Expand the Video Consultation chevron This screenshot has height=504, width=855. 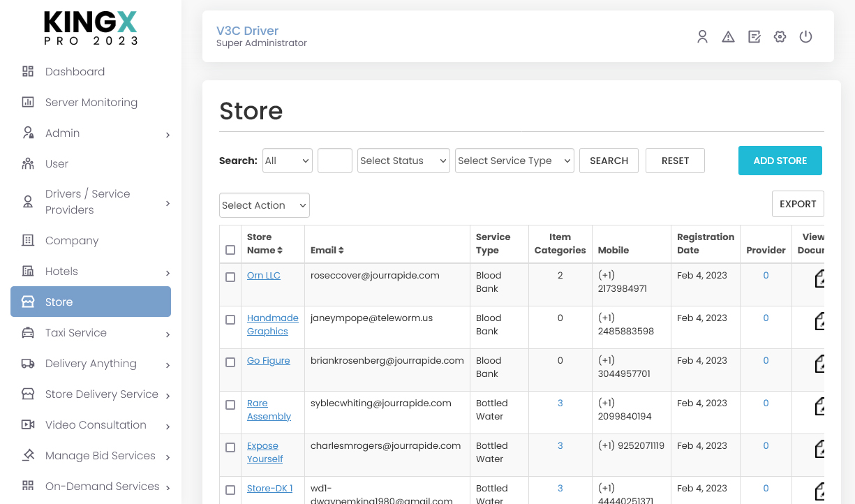click(x=168, y=427)
